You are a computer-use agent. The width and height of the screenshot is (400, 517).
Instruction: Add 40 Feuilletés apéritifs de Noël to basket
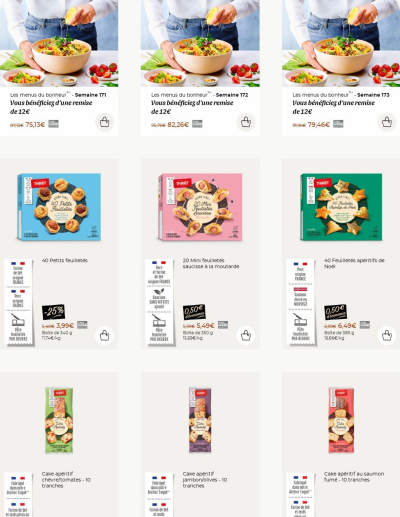click(387, 335)
